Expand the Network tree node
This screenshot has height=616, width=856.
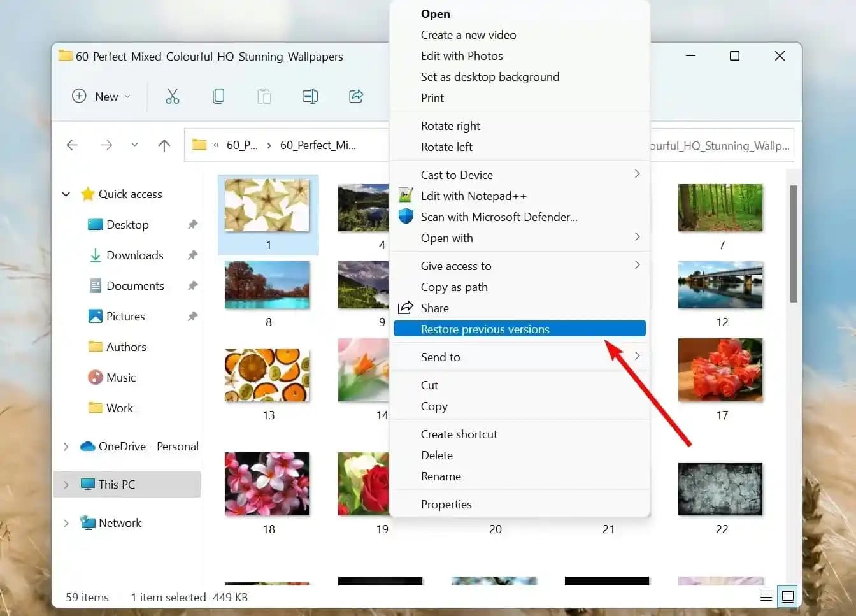[66, 523]
